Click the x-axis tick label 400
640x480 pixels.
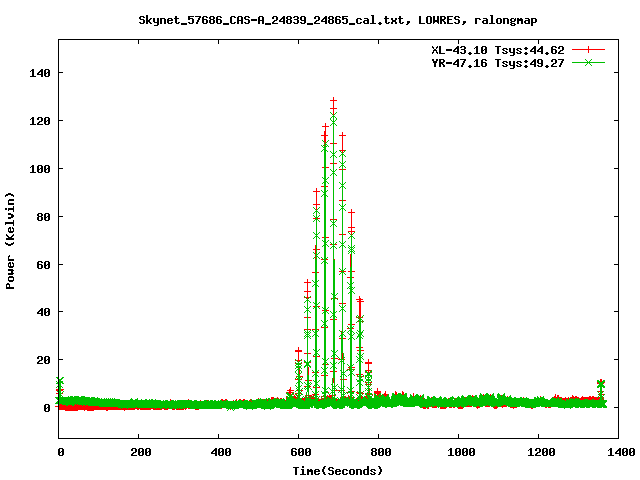(x=221, y=452)
